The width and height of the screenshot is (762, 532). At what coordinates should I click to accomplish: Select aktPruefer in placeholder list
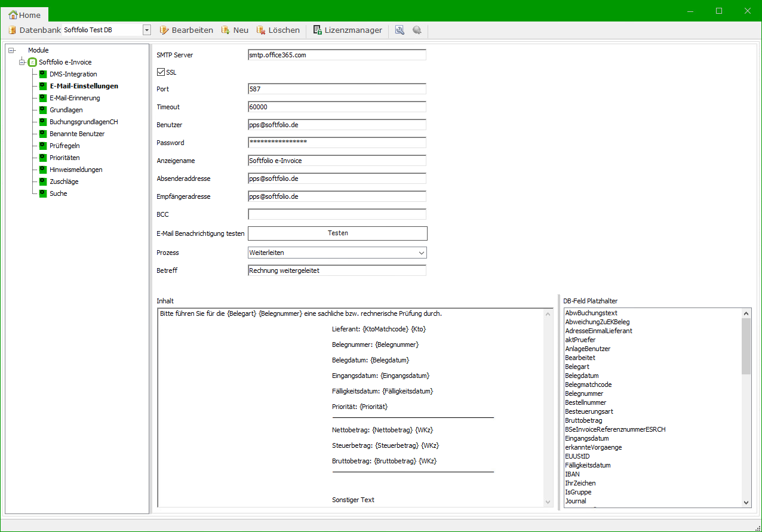pyautogui.click(x=580, y=340)
